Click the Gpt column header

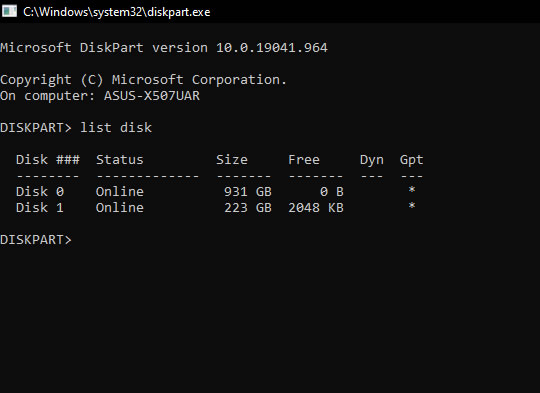(x=412, y=160)
